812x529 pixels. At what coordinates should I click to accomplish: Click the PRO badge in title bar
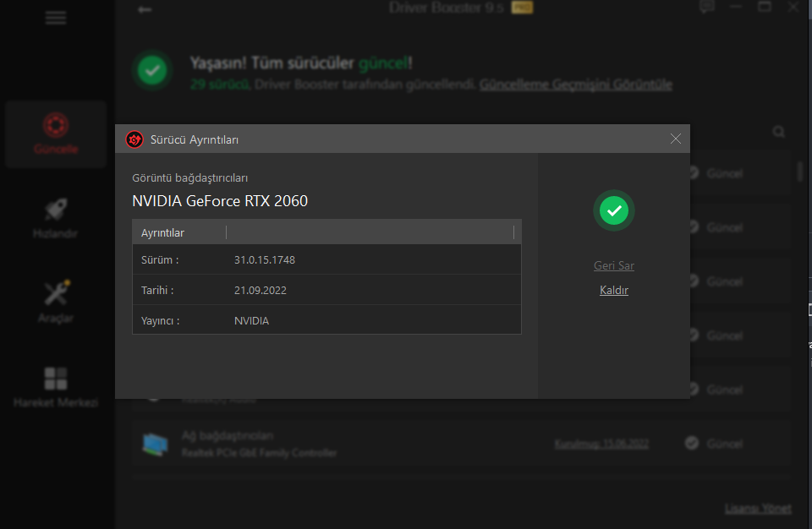click(522, 8)
